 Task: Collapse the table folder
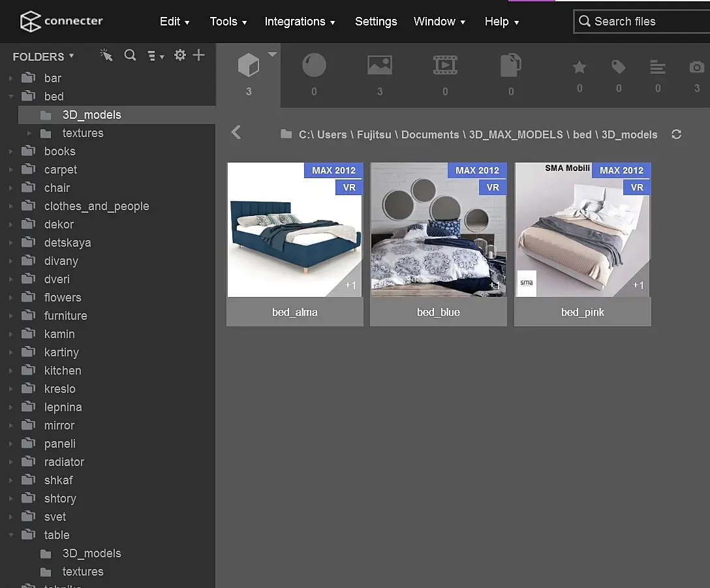(x=11, y=535)
